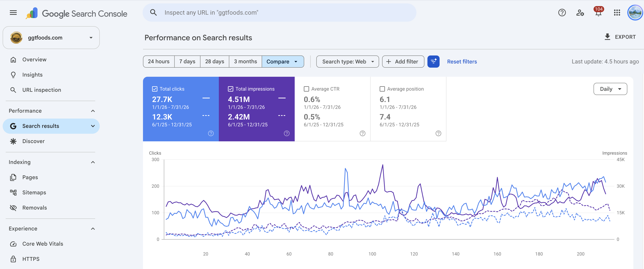
Task: Open the Removals sidebar item
Action: 51,208
